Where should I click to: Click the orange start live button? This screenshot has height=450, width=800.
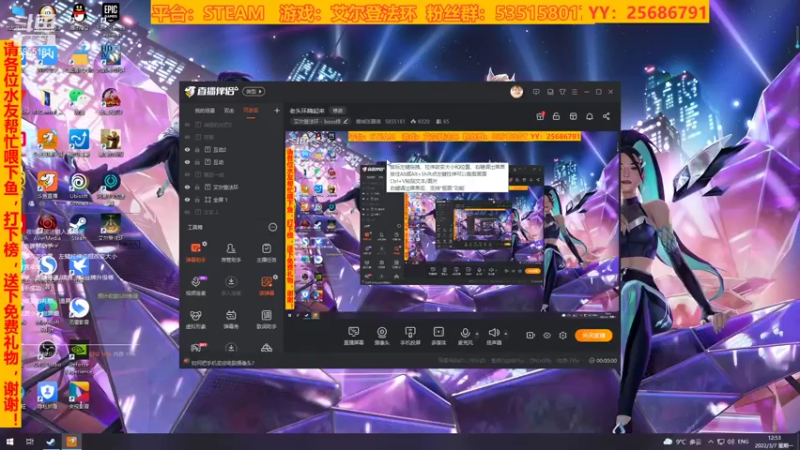tap(593, 335)
